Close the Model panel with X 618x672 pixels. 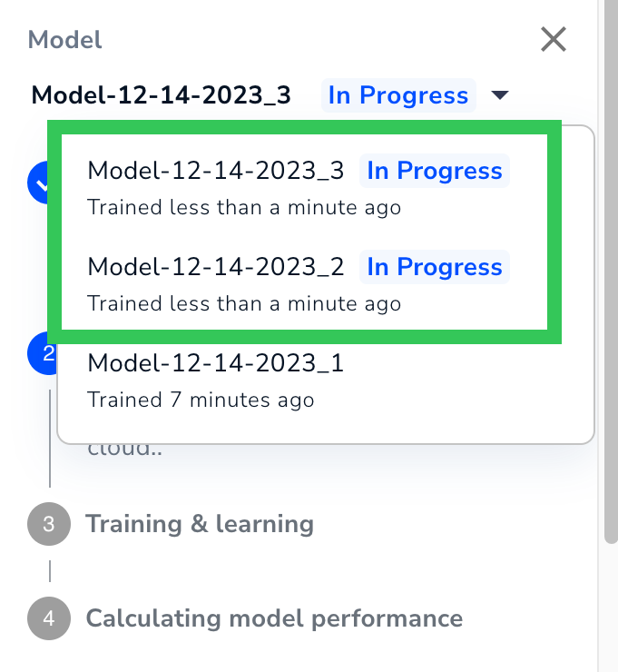tap(554, 39)
